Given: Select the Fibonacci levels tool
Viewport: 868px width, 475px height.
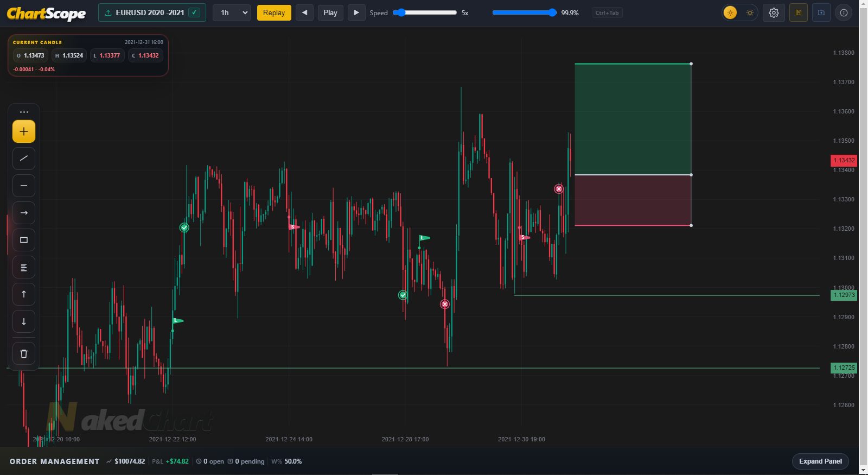Looking at the screenshot, I should [x=24, y=267].
